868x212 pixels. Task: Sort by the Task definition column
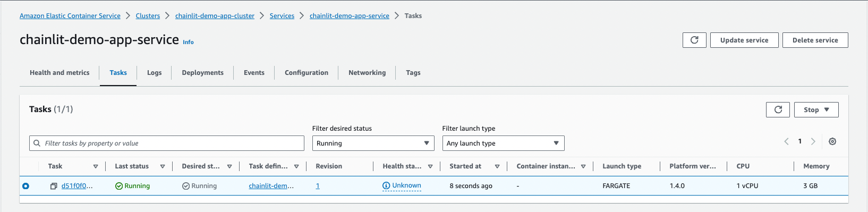pos(296,166)
